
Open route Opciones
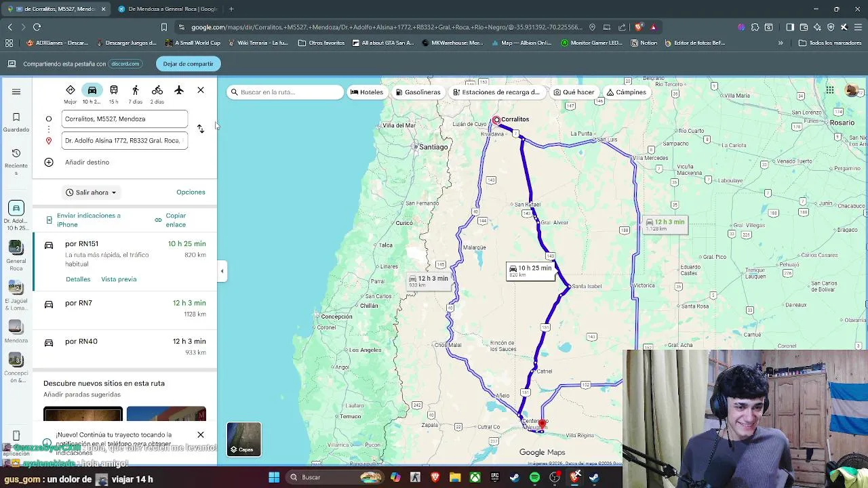point(191,192)
